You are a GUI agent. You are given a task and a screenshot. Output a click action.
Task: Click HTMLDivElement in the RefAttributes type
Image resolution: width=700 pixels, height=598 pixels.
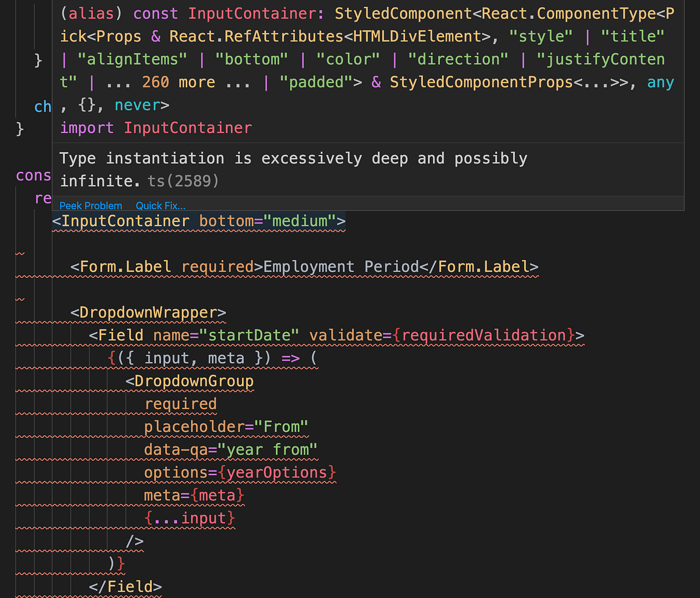tap(408, 36)
